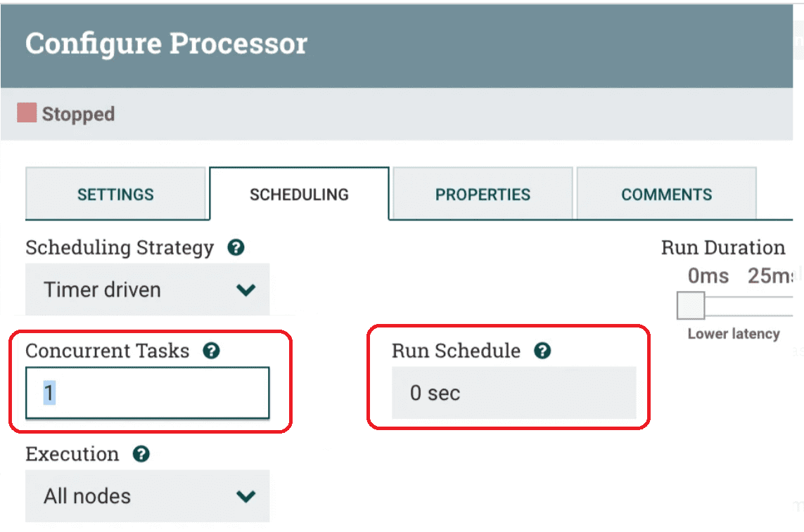Screen dimensions: 804x532
Task: Go to the COMMENTS tab
Action: pyautogui.click(x=667, y=194)
